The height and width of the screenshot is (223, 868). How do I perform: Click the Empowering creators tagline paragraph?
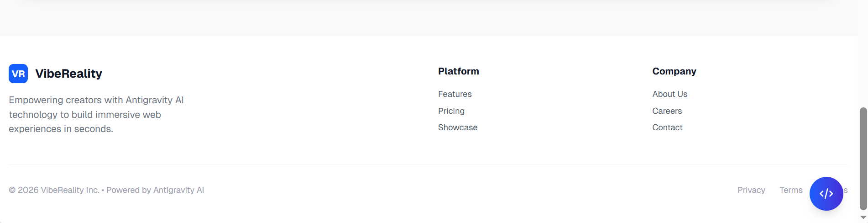tap(96, 114)
